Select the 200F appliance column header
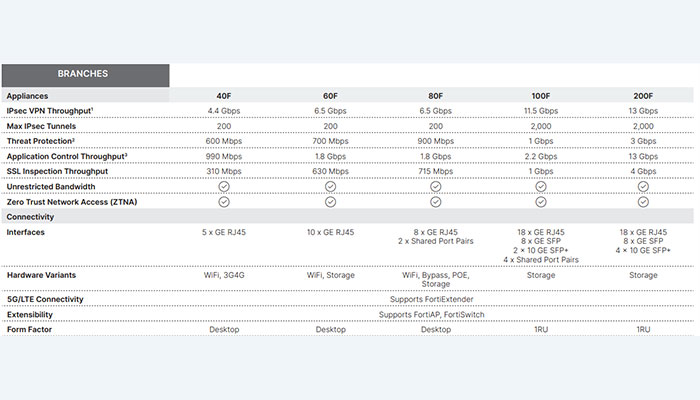This screenshot has height=400, width=700. 643,96
